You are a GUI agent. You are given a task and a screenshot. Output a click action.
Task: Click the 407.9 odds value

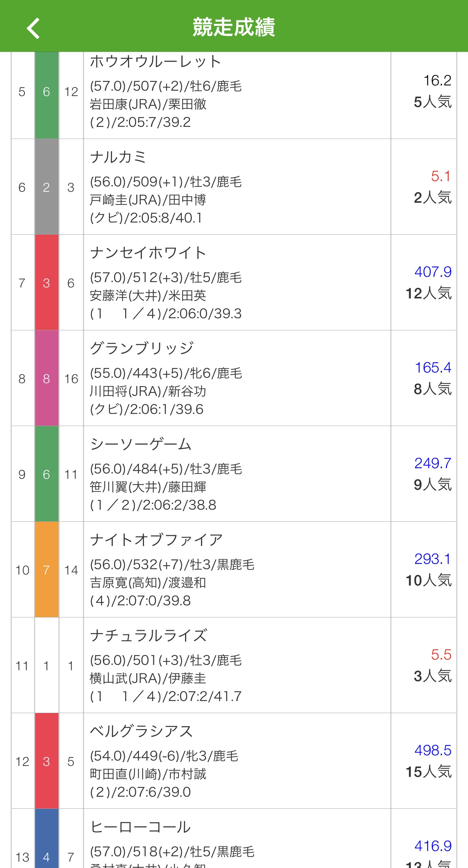pyautogui.click(x=433, y=272)
